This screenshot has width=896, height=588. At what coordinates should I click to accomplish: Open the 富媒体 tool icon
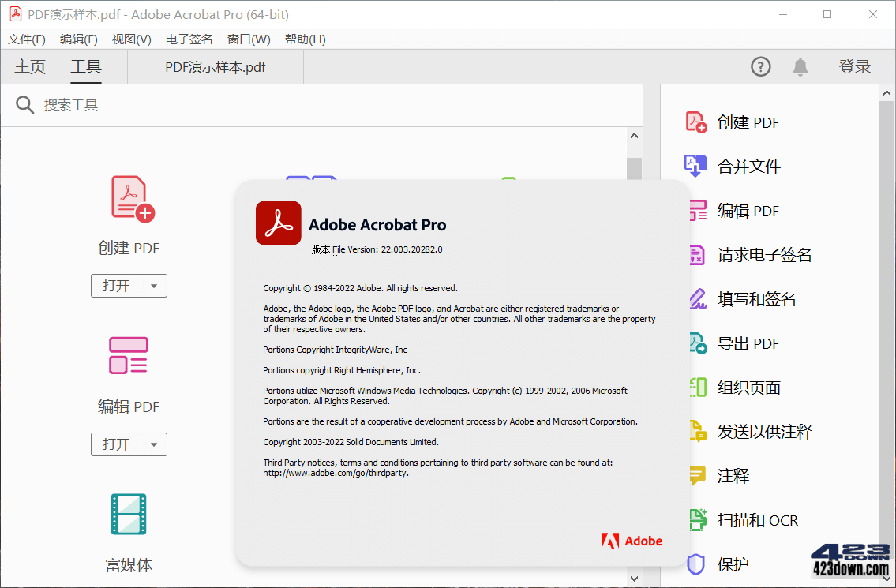tap(129, 513)
